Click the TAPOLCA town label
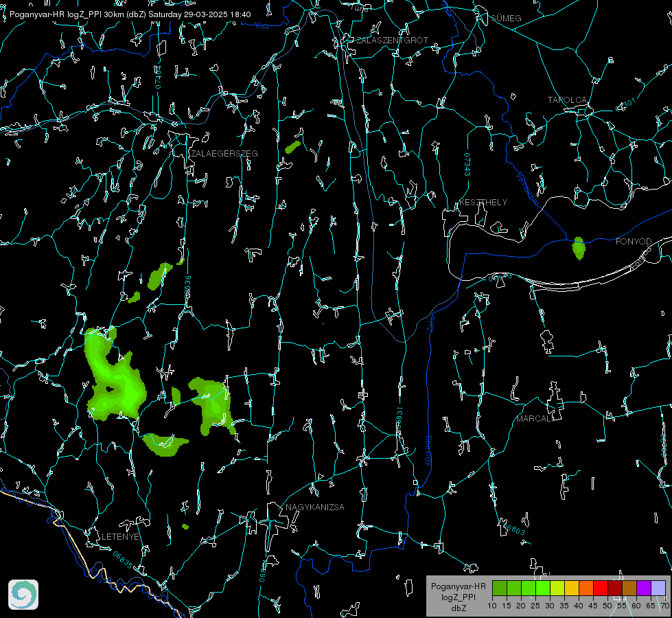The height and width of the screenshot is (618, 672). click(567, 100)
